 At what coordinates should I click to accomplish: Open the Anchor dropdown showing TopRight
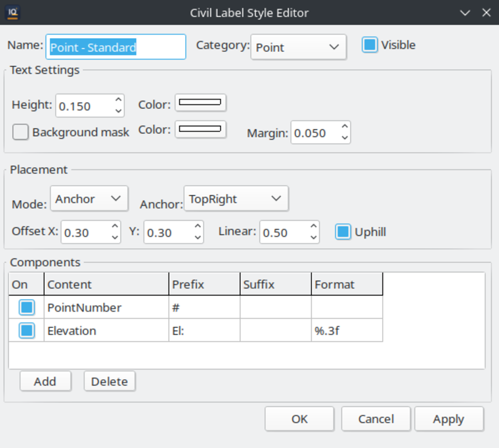(236, 199)
